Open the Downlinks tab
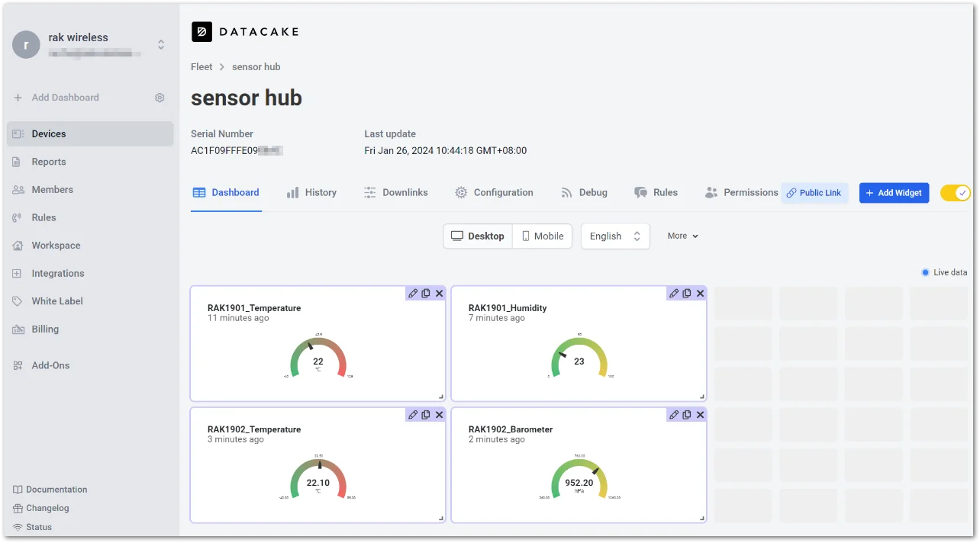The width and height of the screenshot is (980, 543). [x=395, y=193]
